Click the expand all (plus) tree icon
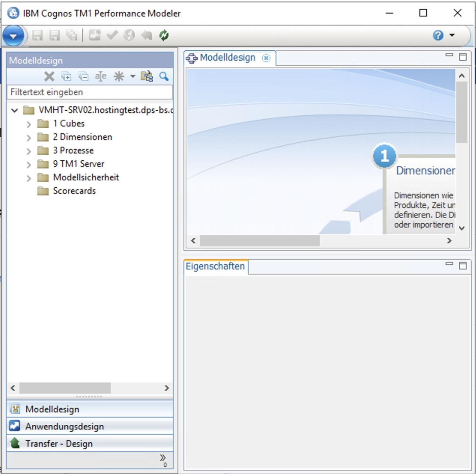The width and height of the screenshot is (476, 474). [x=67, y=76]
